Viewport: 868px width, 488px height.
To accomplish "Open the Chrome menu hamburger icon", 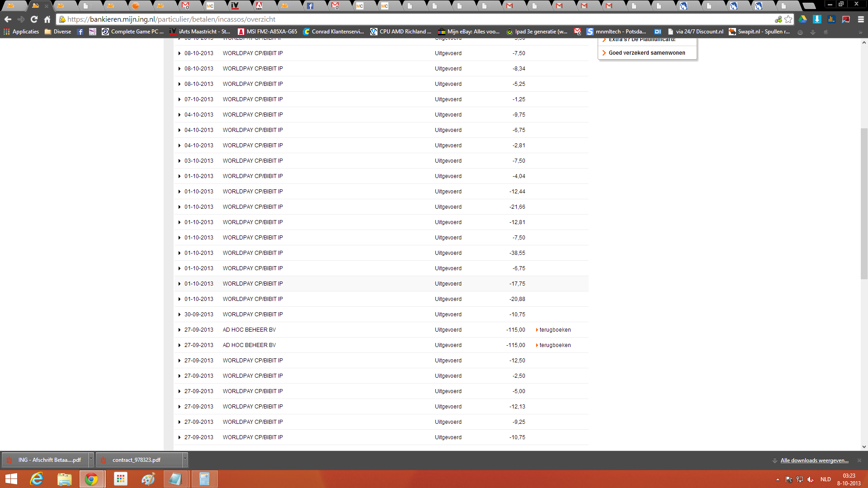I will tap(861, 19).
